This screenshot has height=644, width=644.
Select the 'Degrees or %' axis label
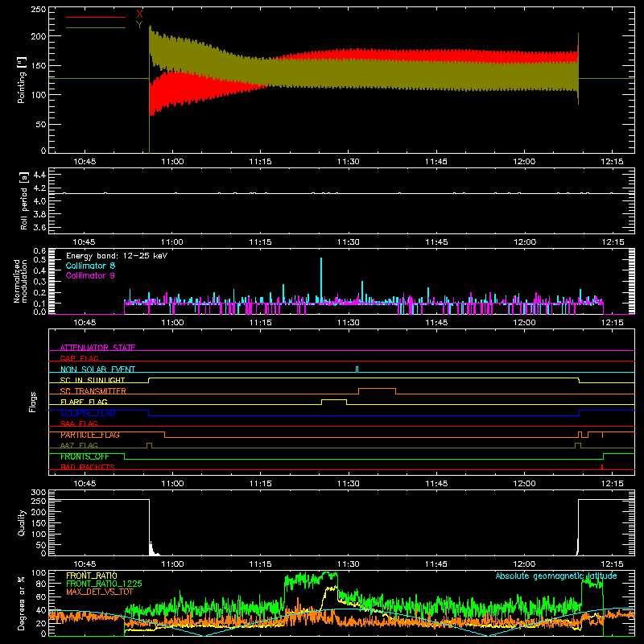coord(22,604)
